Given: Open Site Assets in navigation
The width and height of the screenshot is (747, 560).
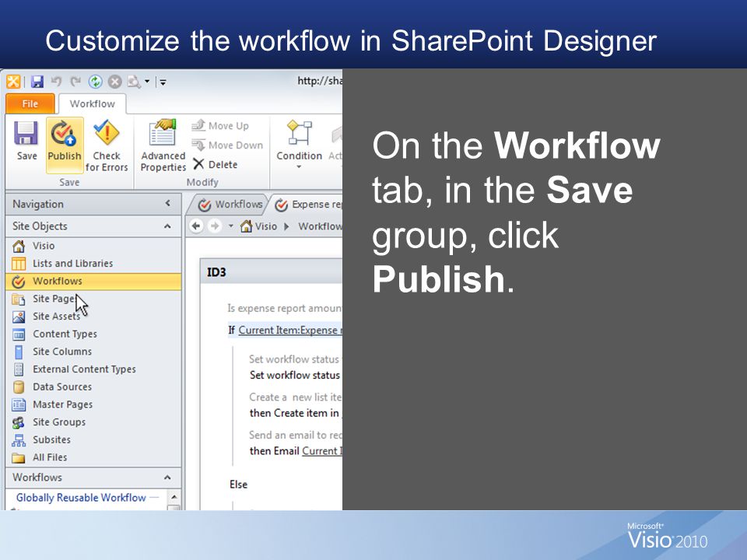Looking at the screenshot, I should pyautogui.click(x=93, y=317).
